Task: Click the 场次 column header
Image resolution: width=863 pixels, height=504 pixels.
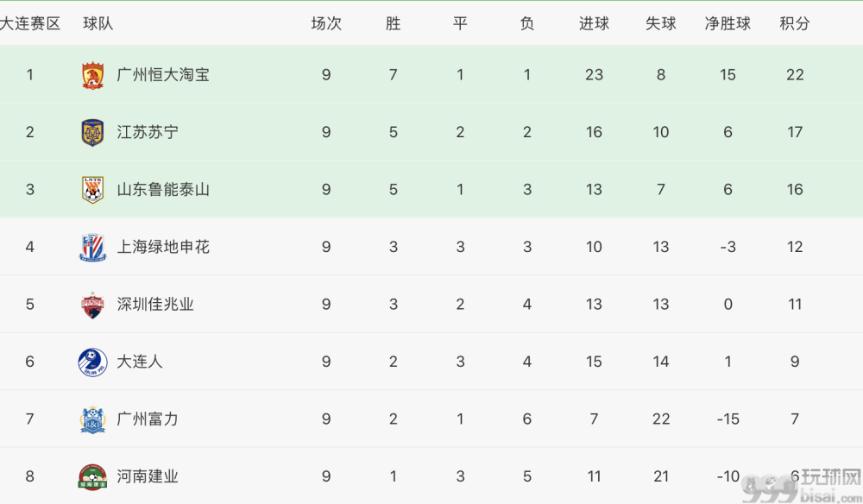Action: 326,23
